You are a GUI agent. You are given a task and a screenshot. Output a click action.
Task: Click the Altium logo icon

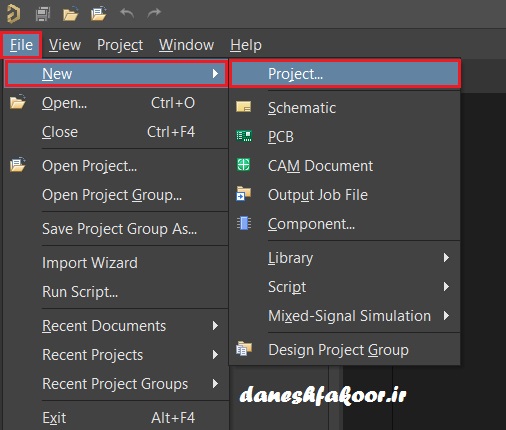click(14, 14)
